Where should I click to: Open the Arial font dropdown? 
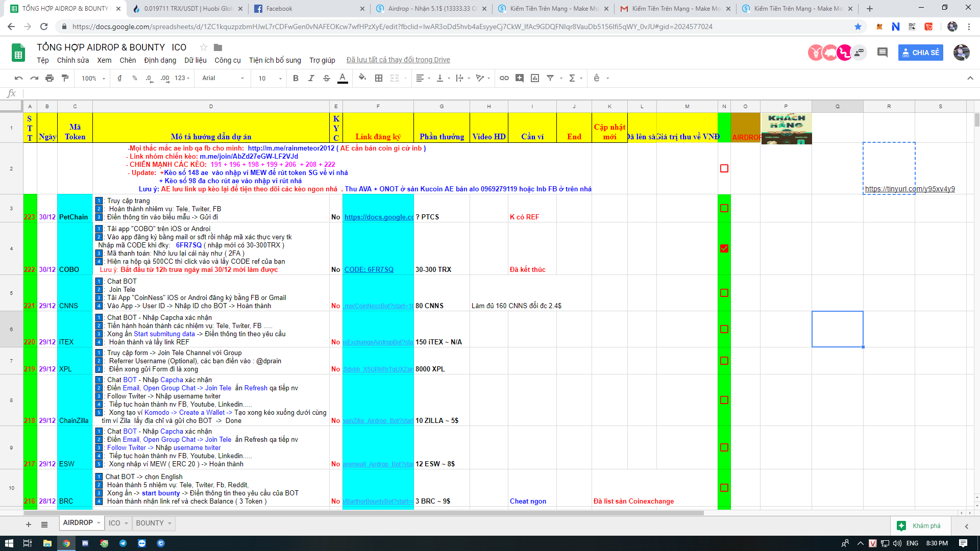pos(223,78)
